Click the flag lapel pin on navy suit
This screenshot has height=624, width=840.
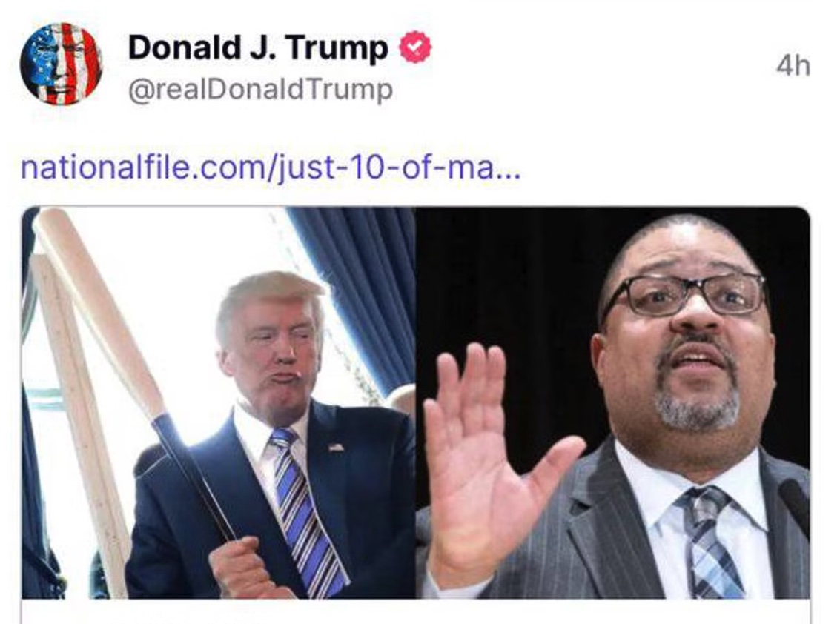click(336, 447)
